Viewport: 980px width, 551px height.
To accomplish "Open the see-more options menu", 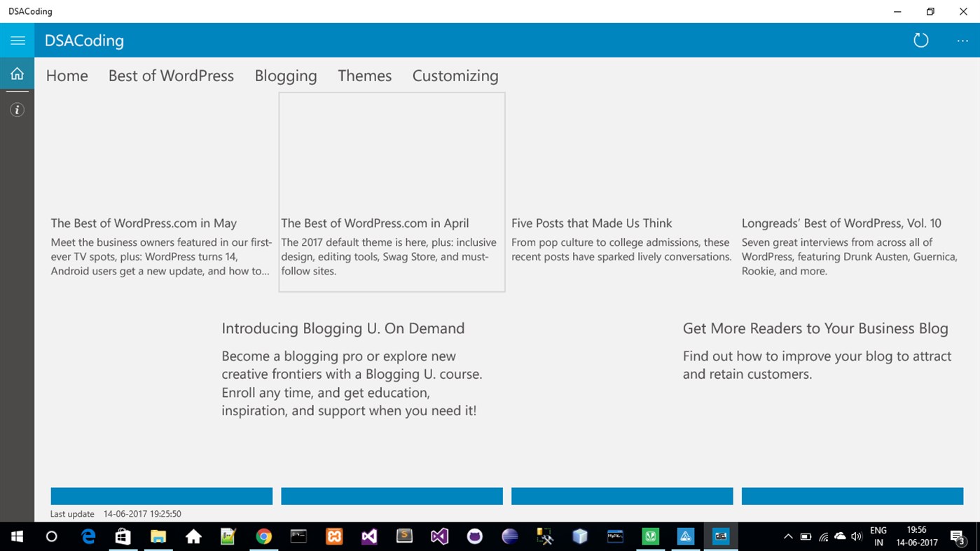I will (x=962, y=40).
